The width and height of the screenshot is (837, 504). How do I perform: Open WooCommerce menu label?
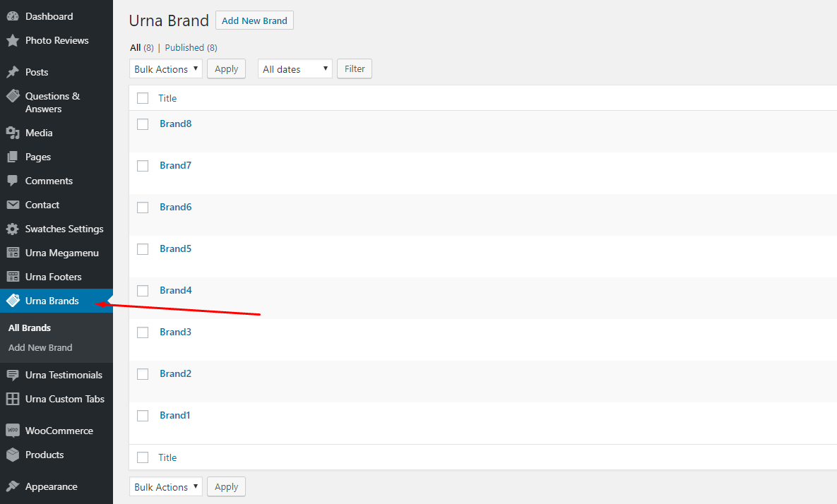click(59, 431)
